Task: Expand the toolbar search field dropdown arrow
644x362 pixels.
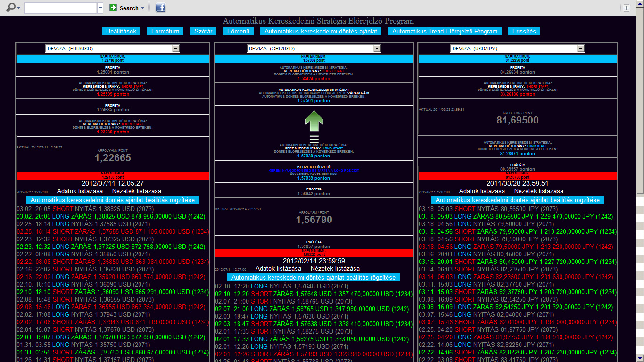Action: pos(100,8)
